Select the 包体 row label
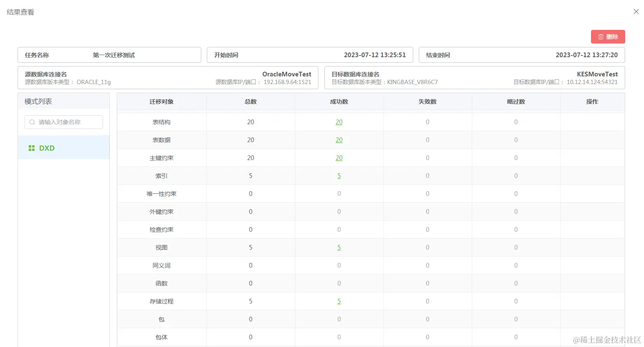The height and width of the screenshot is (347, 644). point(162,337)
